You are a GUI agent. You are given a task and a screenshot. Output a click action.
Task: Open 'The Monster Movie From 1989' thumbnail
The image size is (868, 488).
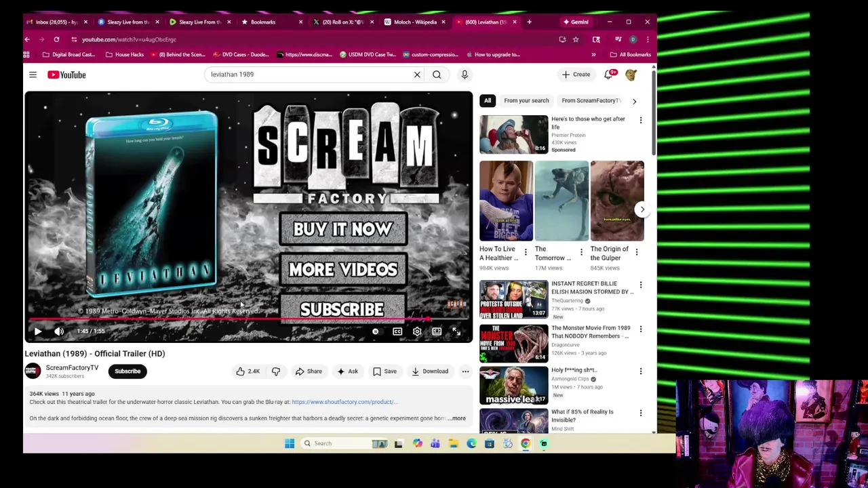(513, 343)
